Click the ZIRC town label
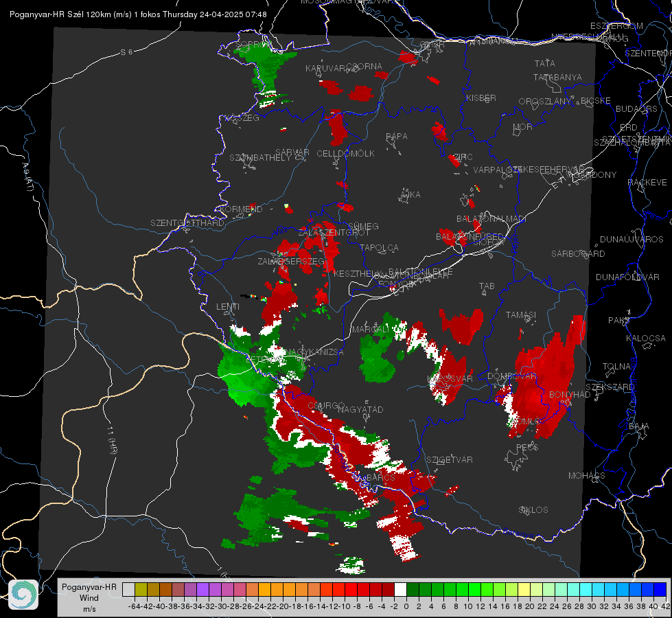672x618 pixels. (463, 157)
